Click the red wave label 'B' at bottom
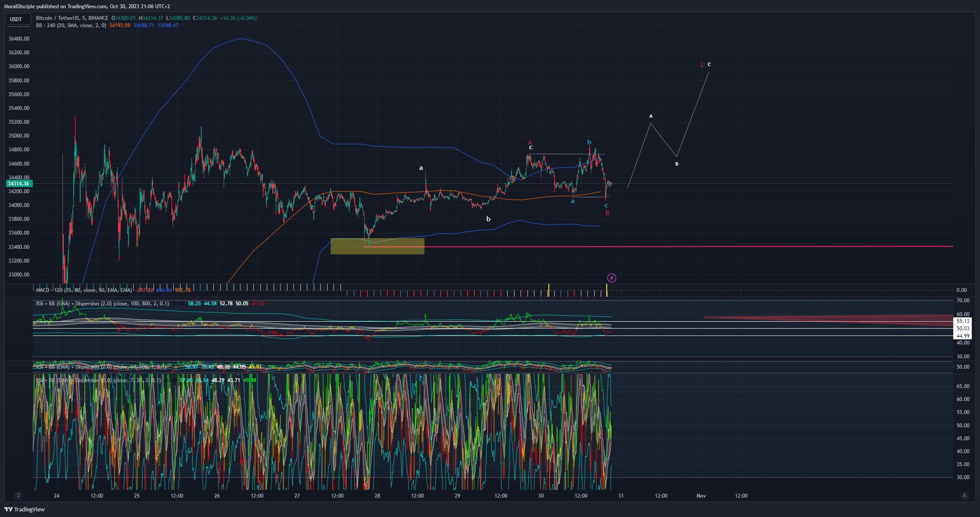The image size is (980, 517). click(607, 213)
